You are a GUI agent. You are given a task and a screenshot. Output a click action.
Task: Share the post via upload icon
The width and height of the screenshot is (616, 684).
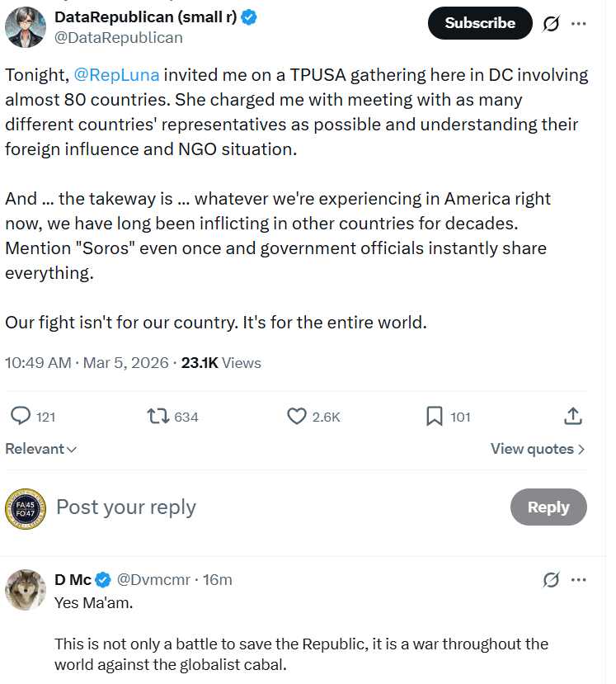575,416
